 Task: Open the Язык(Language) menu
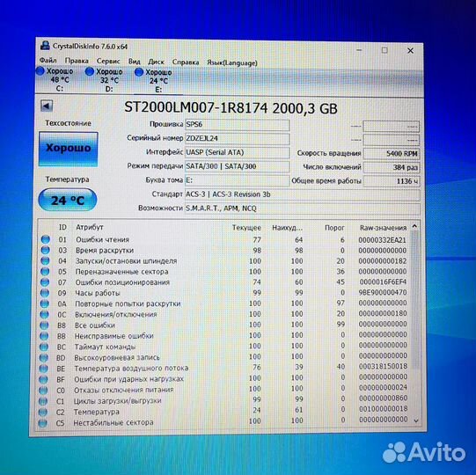click(x=232, y=62)
